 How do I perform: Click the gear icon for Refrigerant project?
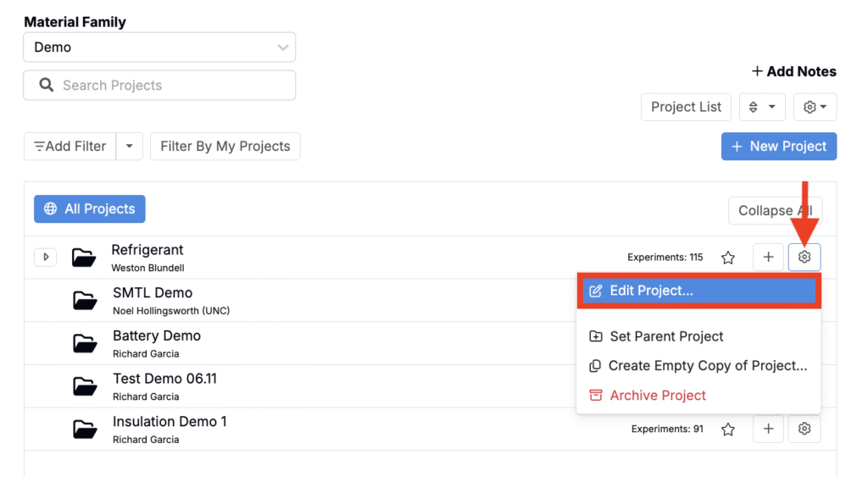pyautogui.click(x=804, y=257)
